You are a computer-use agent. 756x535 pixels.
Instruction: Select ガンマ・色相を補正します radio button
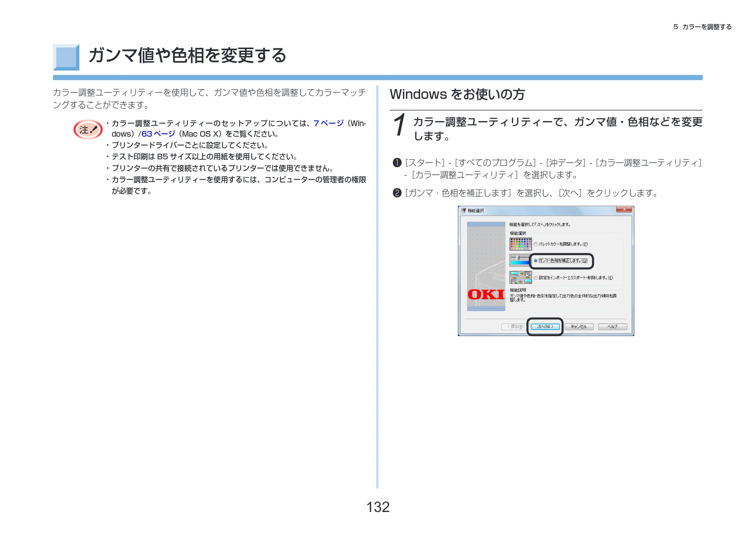[536, 261]
